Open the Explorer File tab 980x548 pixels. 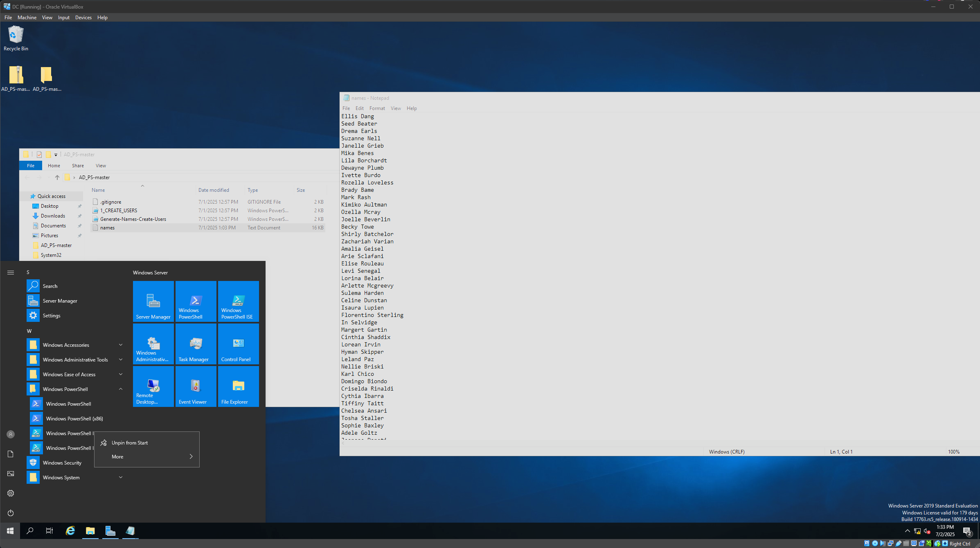[x=31, y=166]
